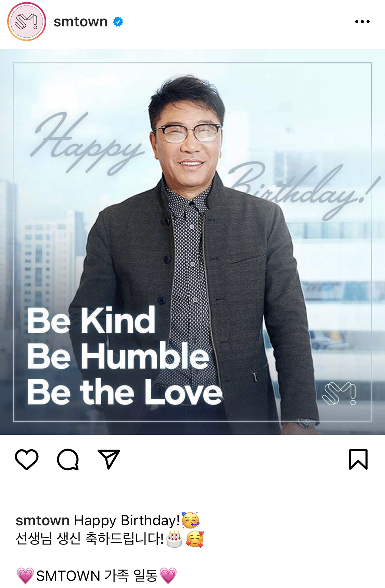Tap the 'SMTOWN 가족 일동' caption line
The width and height of the screenshot is (385, 588).
97,576
